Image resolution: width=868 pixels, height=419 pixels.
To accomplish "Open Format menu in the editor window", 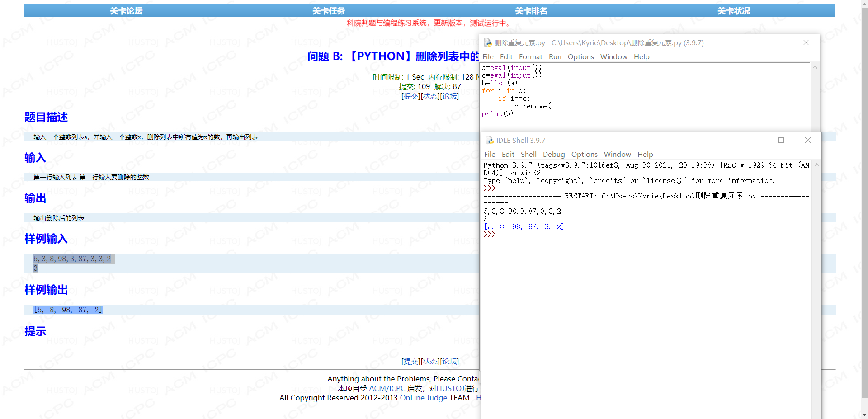I will [x=530, y=56].
